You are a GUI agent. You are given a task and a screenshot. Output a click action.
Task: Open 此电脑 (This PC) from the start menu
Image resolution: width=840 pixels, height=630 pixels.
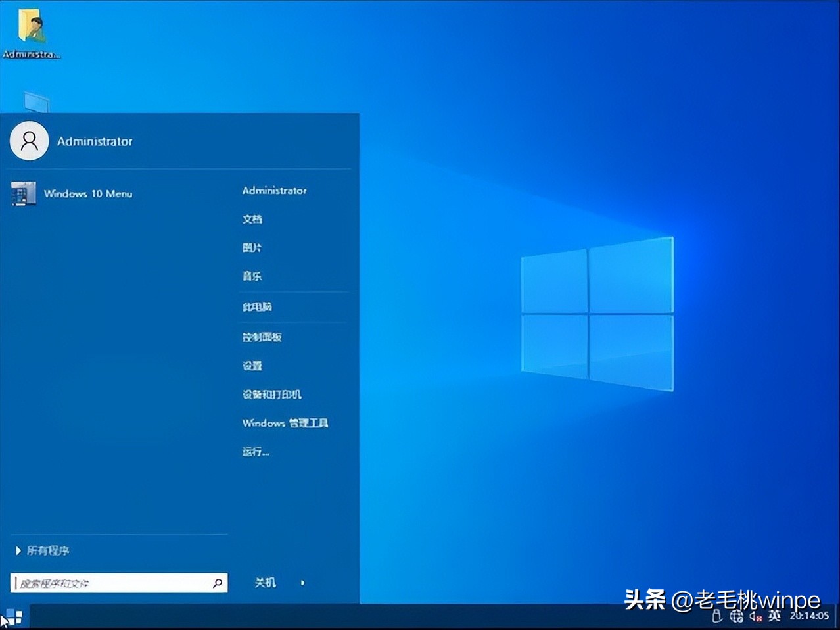click(x=258, y=306)
